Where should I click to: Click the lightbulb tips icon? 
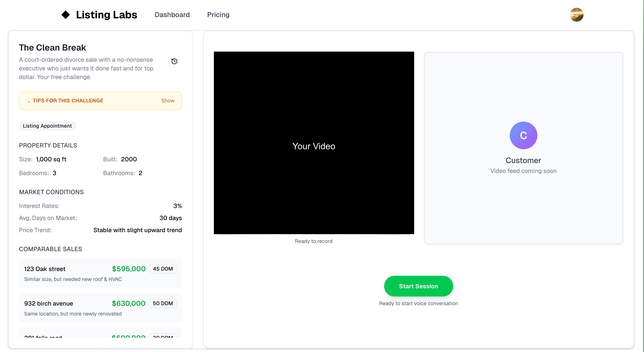click(29, 101)
